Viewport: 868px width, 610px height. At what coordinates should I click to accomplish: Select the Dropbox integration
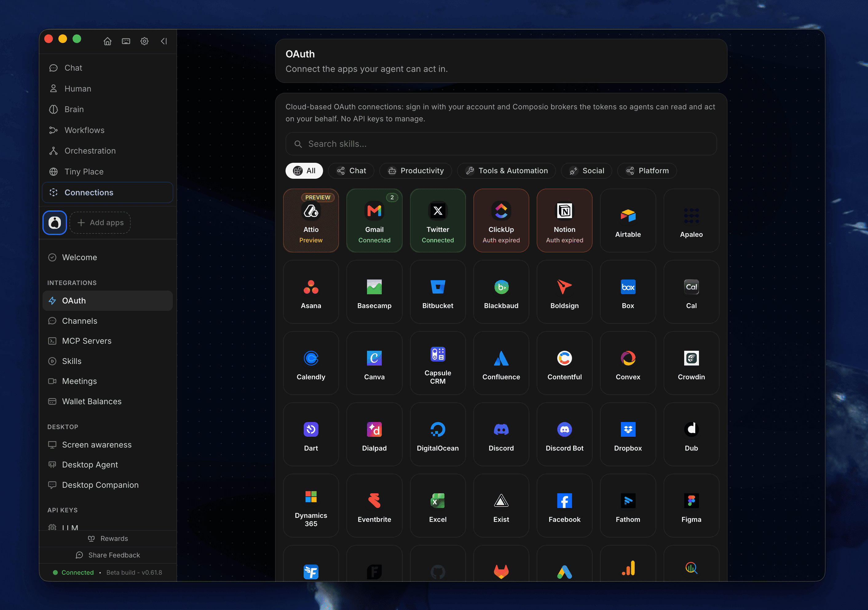(628, 434)
